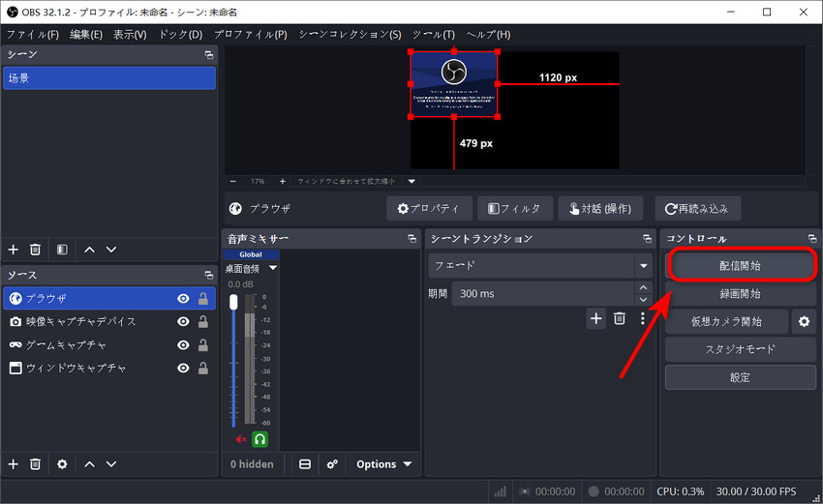Move scene up arrow in Scenes panel
Image resolution: width=823 pixels, height=504 pixels.
click(90, 250)
